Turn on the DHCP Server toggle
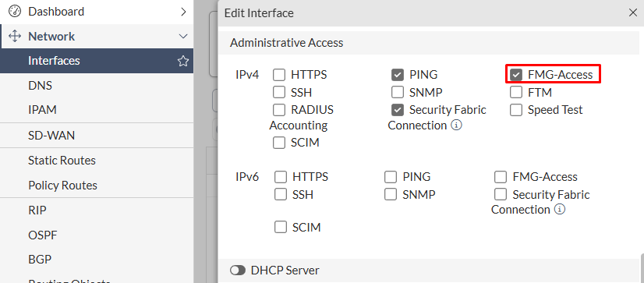Screen dimensions: 644x283 pyautogui.click(x=238, y=271)
